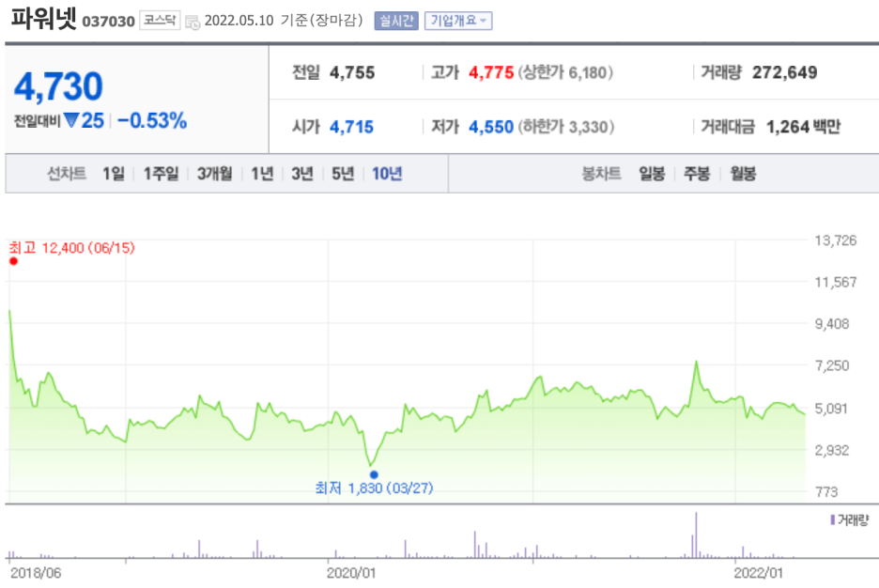Viewport: 879px width, 588px height.
Task: Switch chart to 3개월 period
Action: (x=215, y=174)
